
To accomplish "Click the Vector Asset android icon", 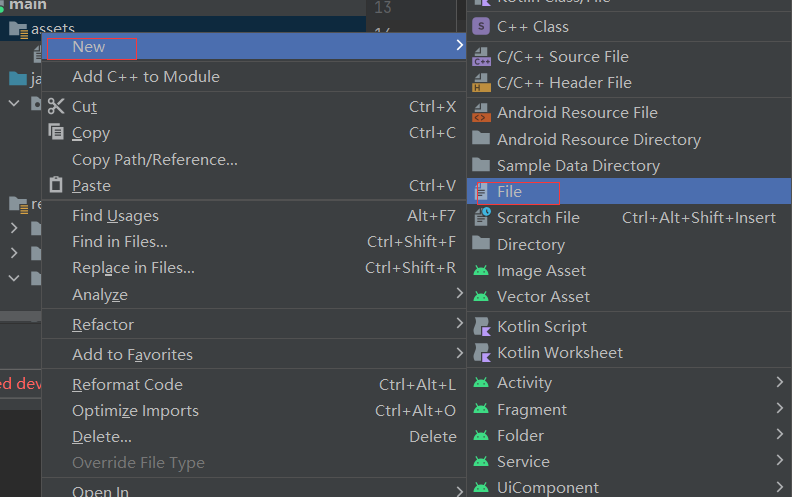I will [x=481, y=296].
